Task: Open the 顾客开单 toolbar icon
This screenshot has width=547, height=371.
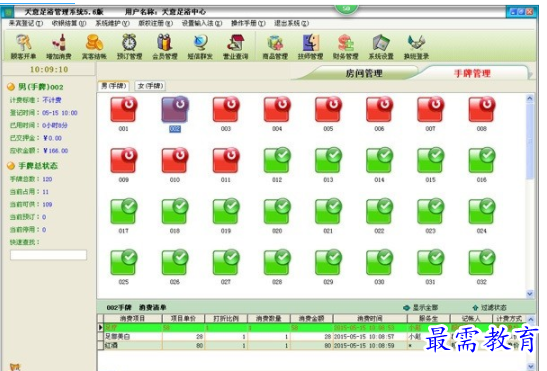Action: [x=23, y=46]
